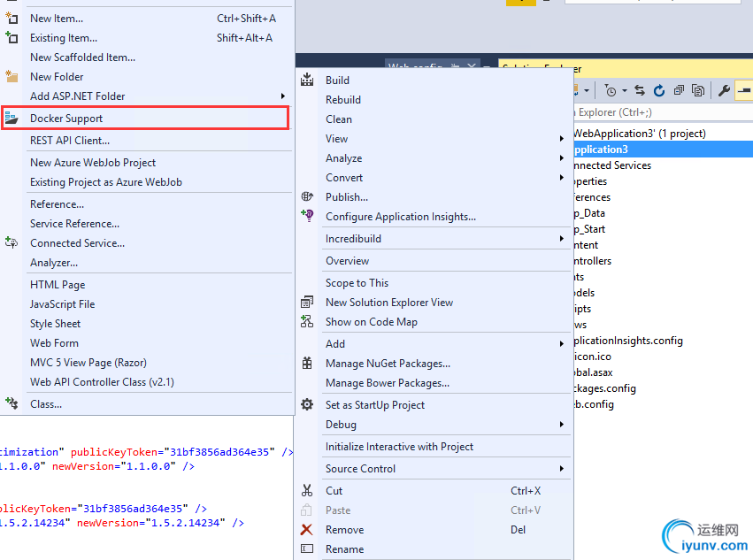Expand the Source Control submenu

561,468
